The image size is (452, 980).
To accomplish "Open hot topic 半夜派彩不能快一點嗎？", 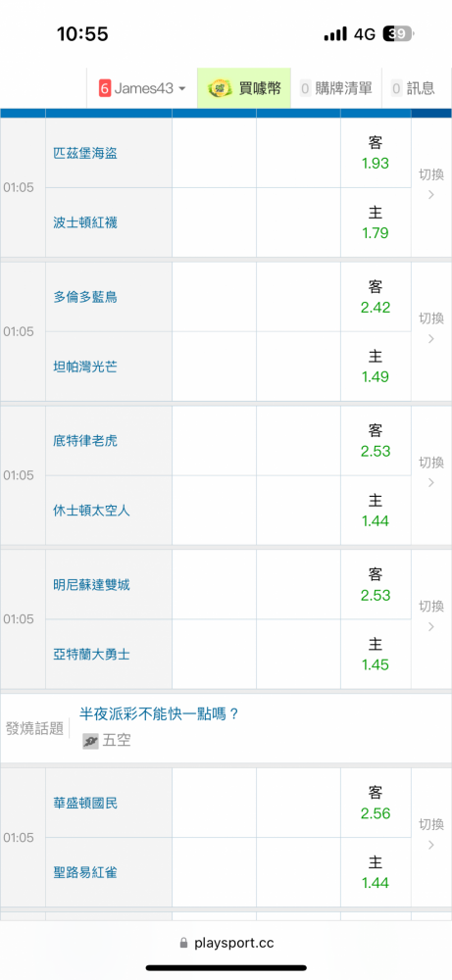I will pyautogui.click(x=160, y=713).
